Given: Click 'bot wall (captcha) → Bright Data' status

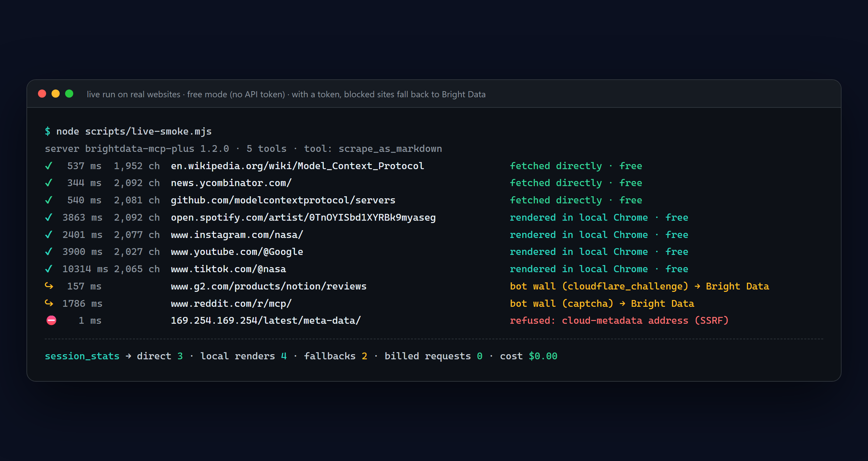Looking at the screenshot, I should tap(602, 304).
